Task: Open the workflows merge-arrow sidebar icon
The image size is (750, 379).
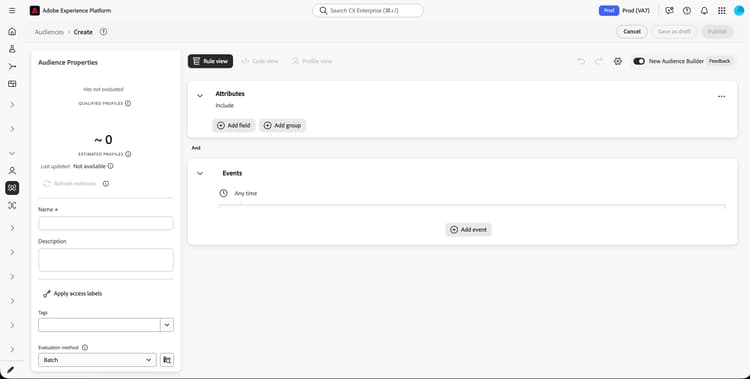Action: click(12, 67)
